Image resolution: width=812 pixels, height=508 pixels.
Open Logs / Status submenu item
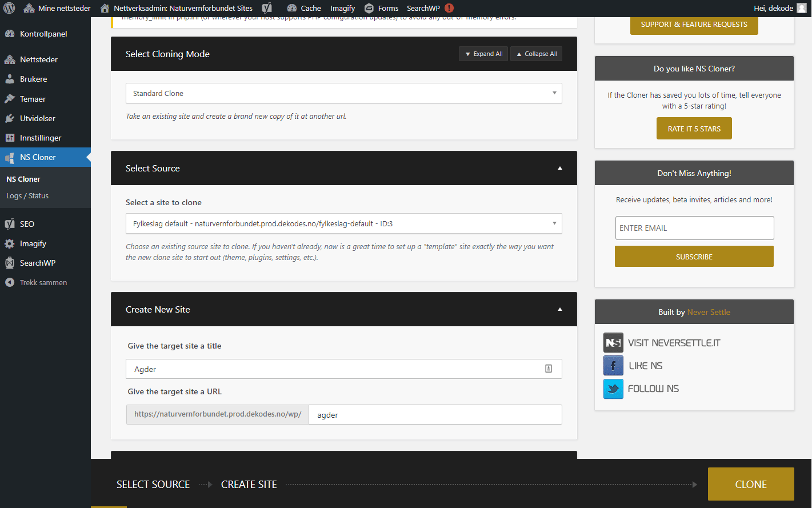[x=27, y=195]
